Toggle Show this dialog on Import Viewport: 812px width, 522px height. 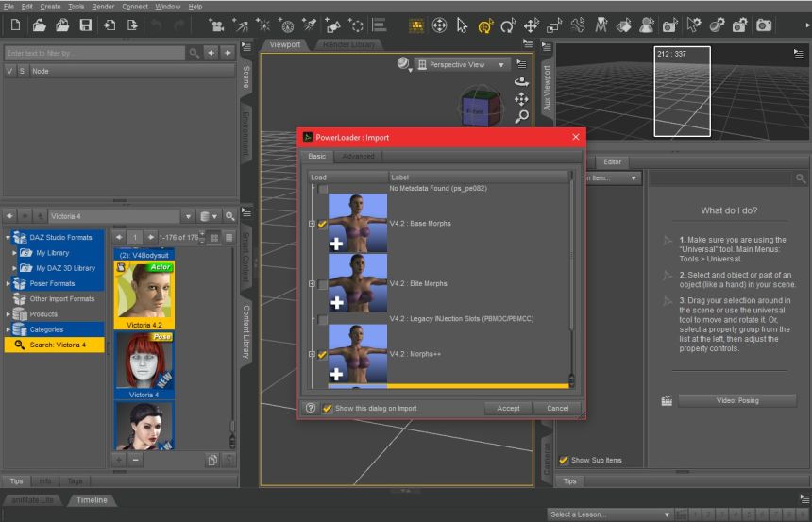[x=328, y=408]
